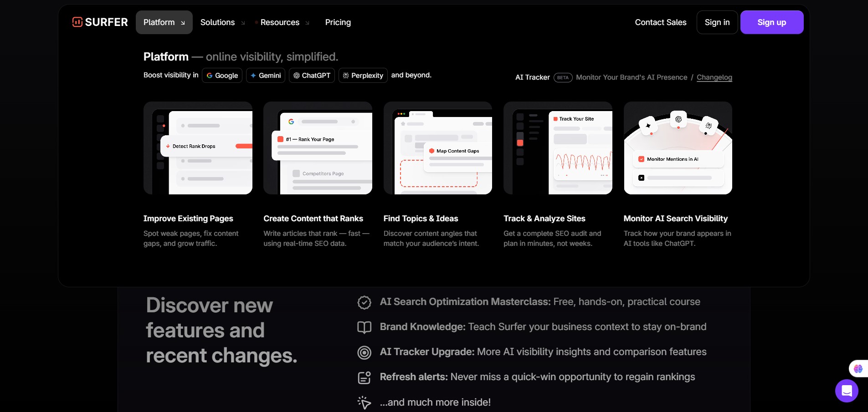The height and width of the screenshot is (412, 868).
Task: Open the Map Content Gaps thumbnail
Action: tap(438, 148)
